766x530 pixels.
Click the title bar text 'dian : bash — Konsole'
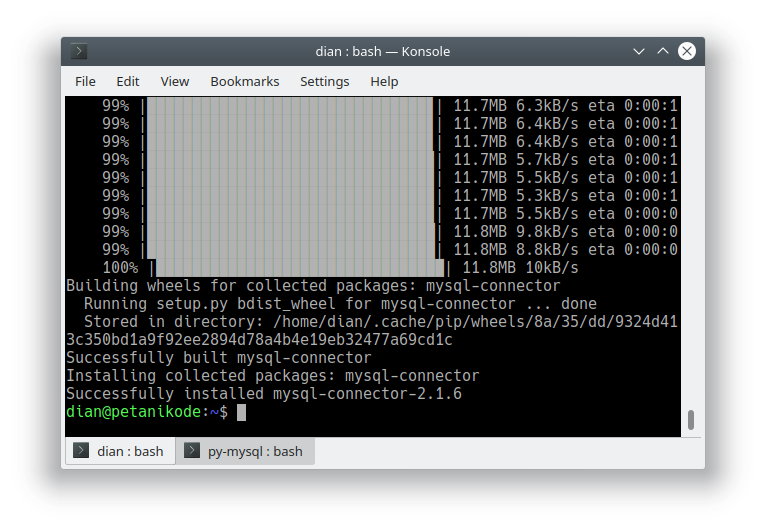(382, 52)
